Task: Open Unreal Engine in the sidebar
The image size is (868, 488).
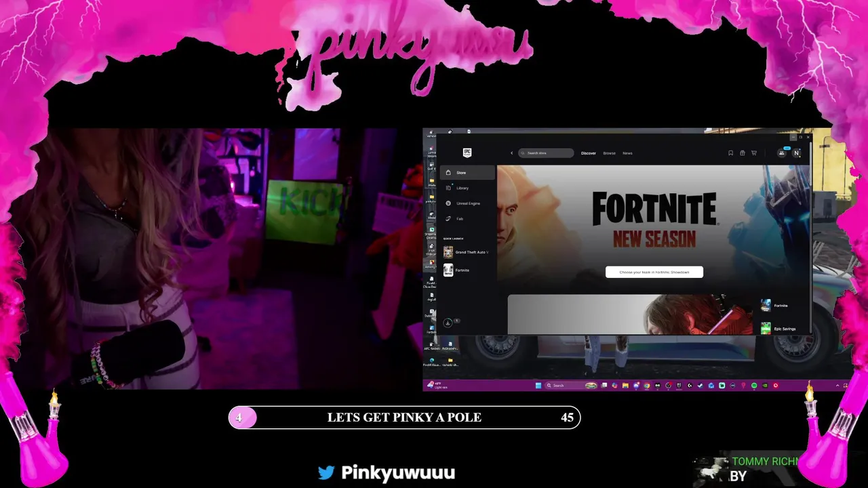Action: [468, 203]
